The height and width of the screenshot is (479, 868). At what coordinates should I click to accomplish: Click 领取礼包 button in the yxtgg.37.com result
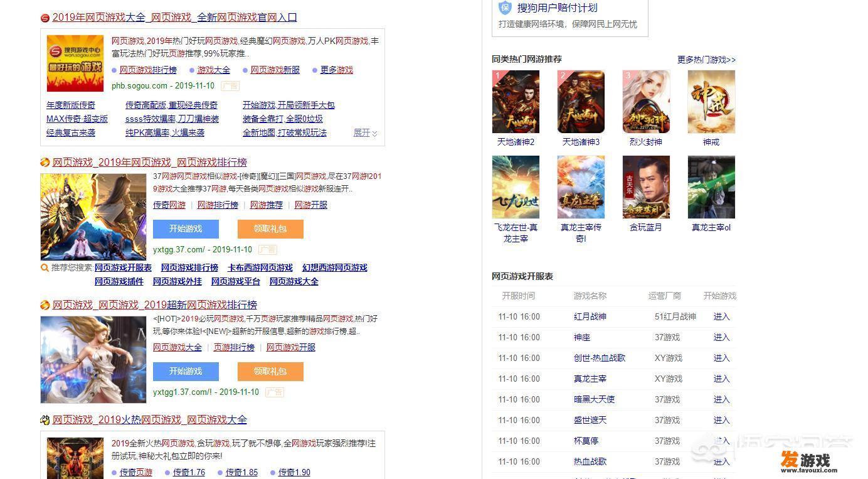pos(270,229)
